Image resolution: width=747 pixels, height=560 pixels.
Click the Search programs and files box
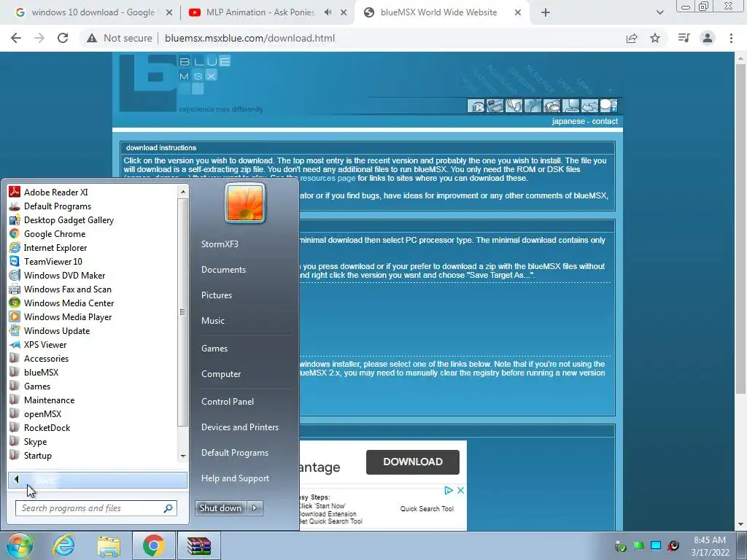point(96,508)
